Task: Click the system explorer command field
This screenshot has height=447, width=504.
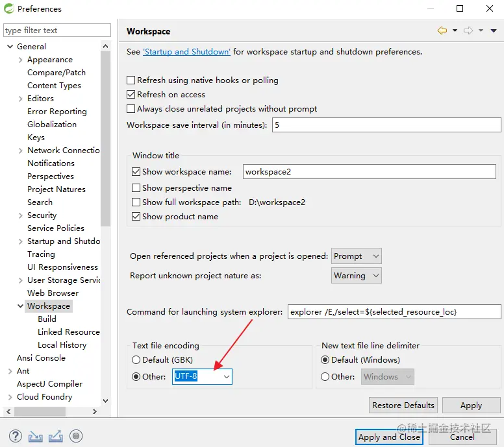Action: click(x=394, y=311)
